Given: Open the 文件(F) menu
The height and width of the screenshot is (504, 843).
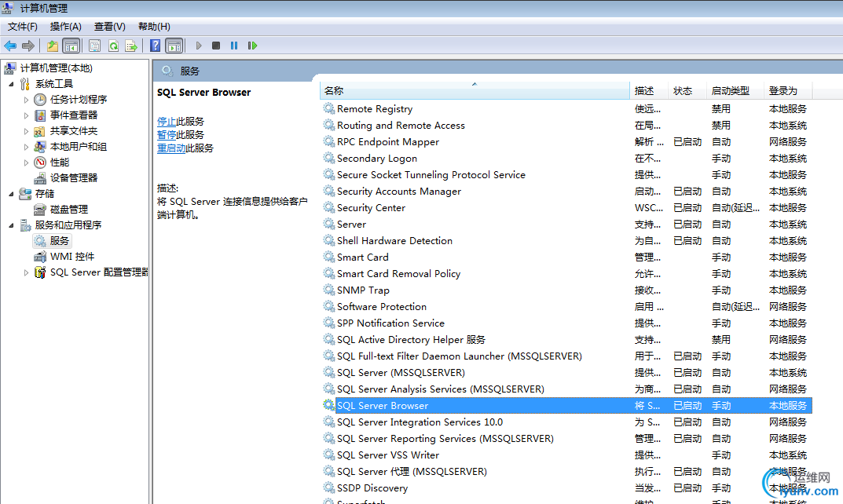Looking at the screenshot, I should pos(23,27).
